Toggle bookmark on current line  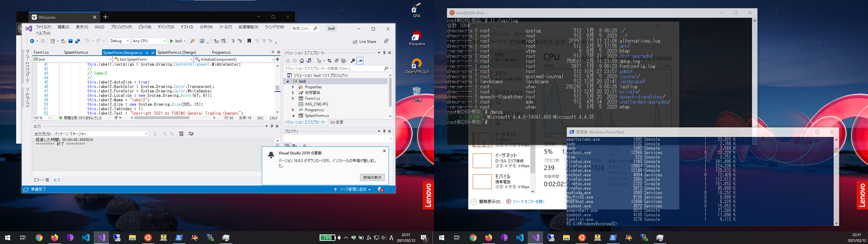tap(249, 41)
